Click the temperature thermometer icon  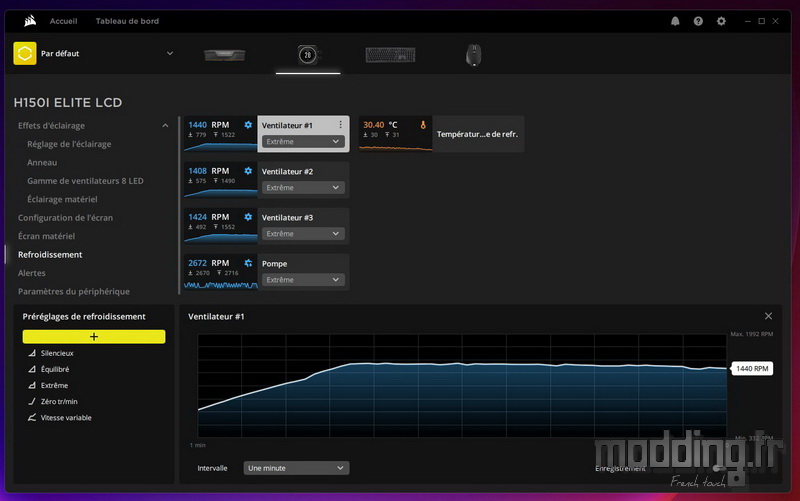tap(422, 125)
